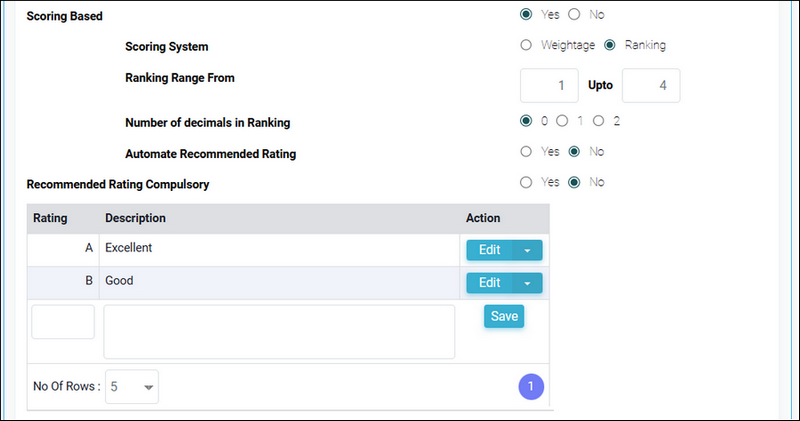Edit the Good rating row
The width and height of the screenshot is (800, 421).
tap(489, 283)
